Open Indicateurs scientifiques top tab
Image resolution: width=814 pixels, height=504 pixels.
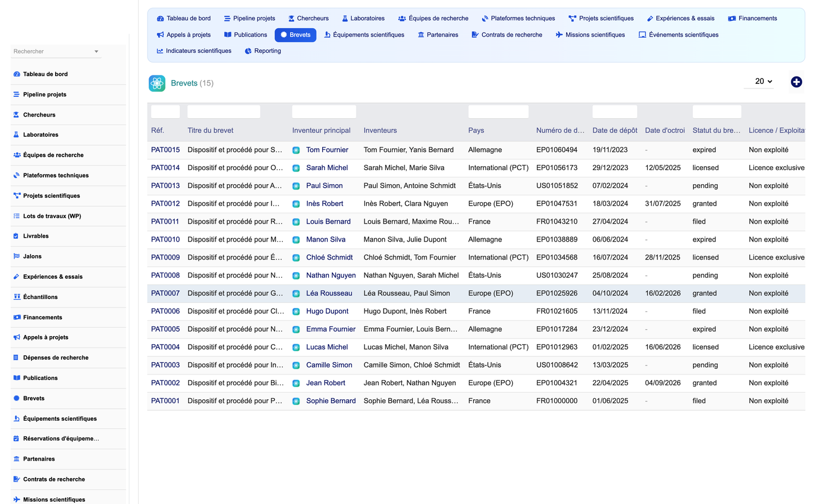[194, 51]
